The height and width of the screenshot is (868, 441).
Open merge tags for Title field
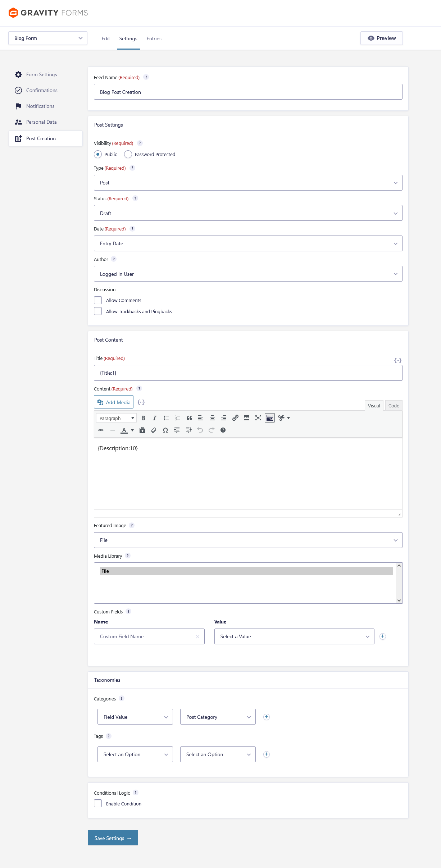397,360
